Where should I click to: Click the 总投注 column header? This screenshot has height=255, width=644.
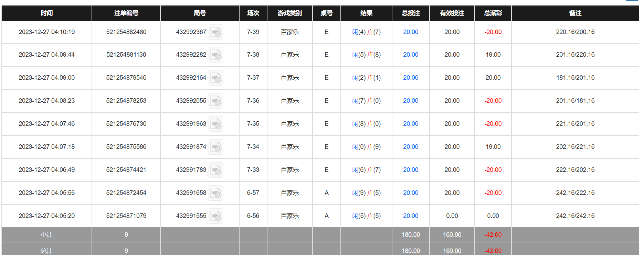click(x=411, y=13)
